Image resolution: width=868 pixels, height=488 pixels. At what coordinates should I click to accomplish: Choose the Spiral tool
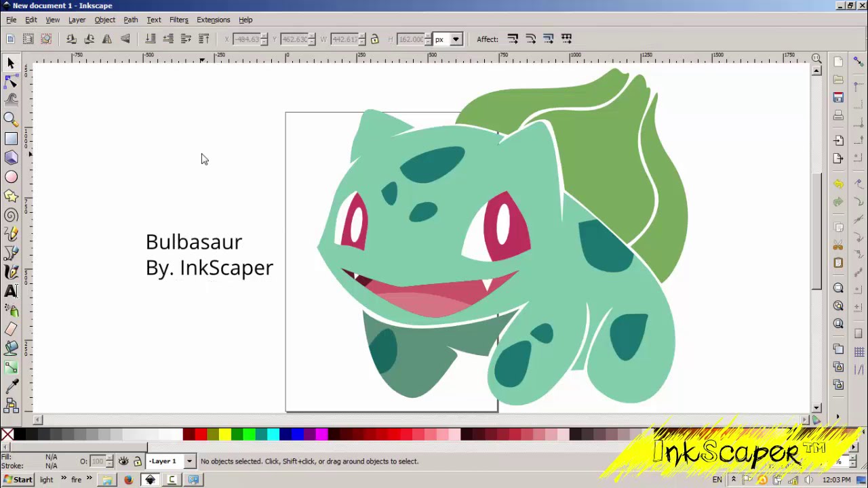pos(11,214)
